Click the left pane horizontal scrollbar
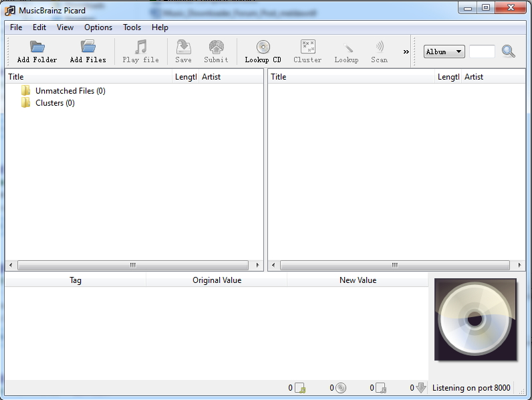This screenshot has height=400, width=532. [132, 266]
